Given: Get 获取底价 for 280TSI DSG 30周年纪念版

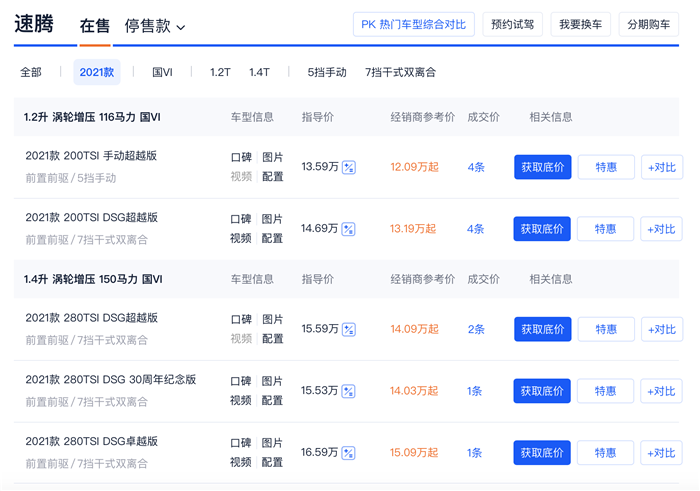Looking at the screenshot, I should pyautogui.click(x=542, y=391).
